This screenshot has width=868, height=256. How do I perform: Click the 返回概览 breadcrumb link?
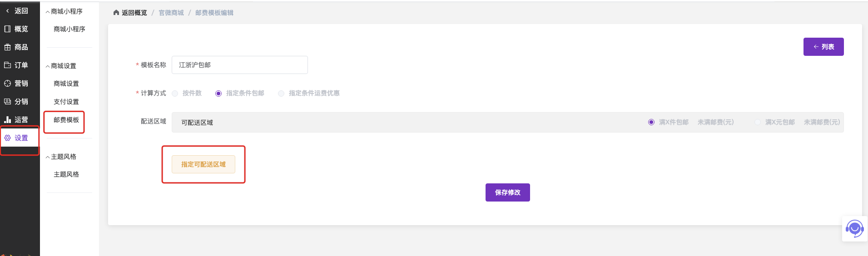pos(134,13)
